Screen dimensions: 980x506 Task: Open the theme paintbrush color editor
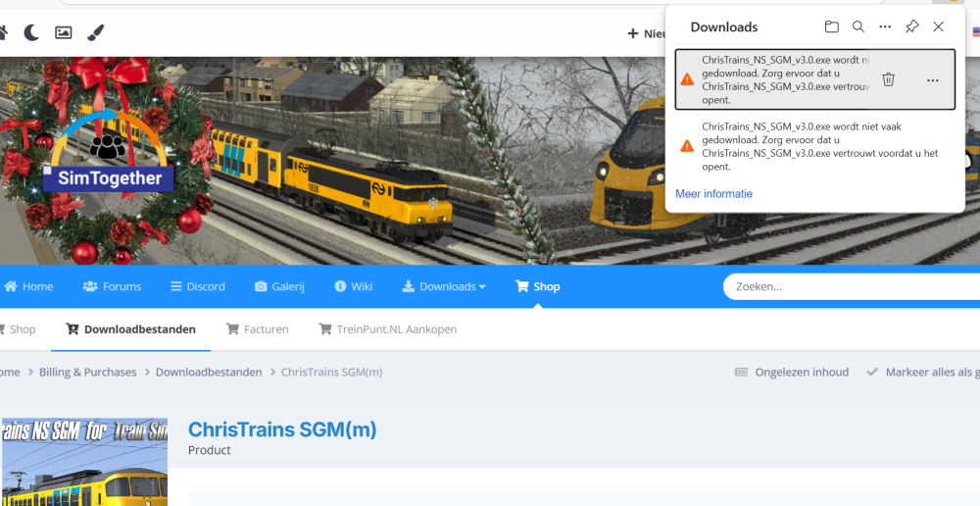pyautogui.click(x=95, y=33)
